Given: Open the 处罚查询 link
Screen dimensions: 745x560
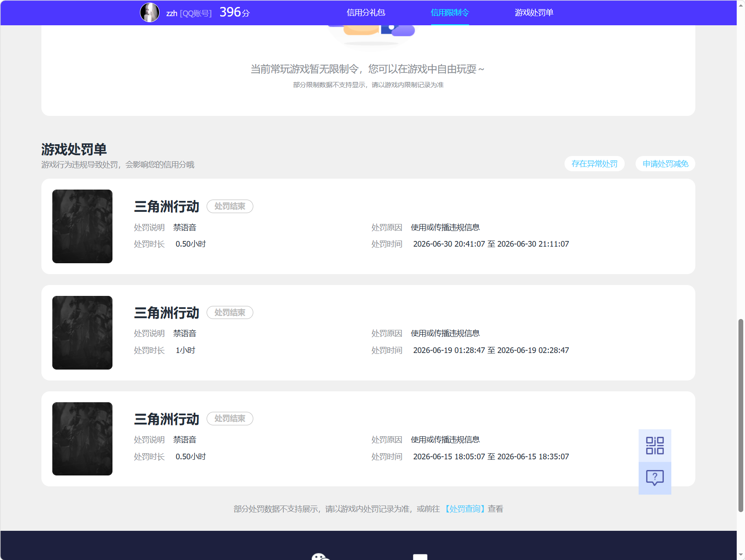Looking at the screenshot, I should [465, 509].
